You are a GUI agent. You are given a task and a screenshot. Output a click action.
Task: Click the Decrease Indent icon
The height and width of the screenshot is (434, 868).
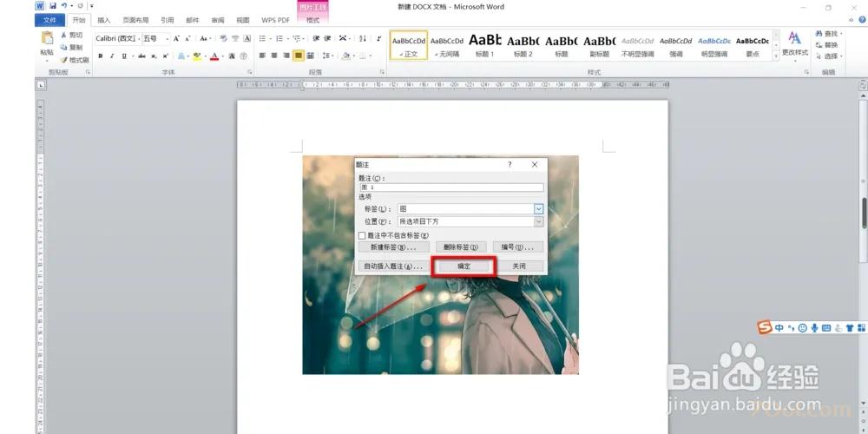point(316,38)
